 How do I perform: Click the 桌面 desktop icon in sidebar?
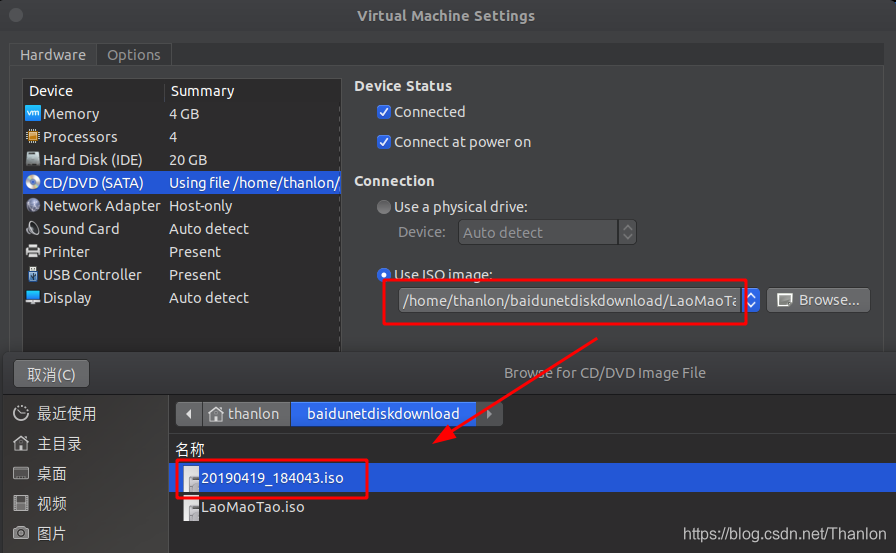[21, 473]
